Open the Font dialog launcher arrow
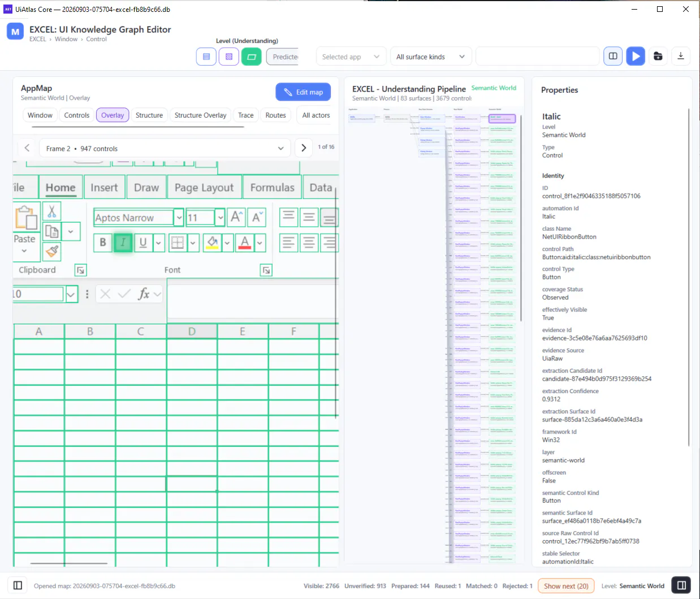 click(x=266, y=270)
